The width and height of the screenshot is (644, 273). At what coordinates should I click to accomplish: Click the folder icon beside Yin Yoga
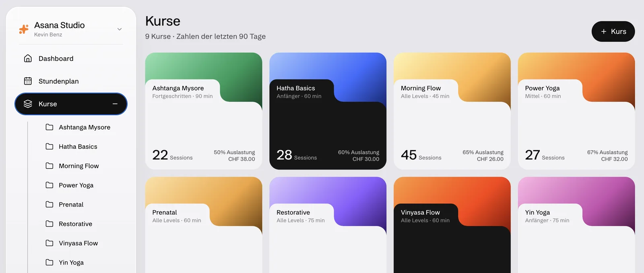point(50,263)
